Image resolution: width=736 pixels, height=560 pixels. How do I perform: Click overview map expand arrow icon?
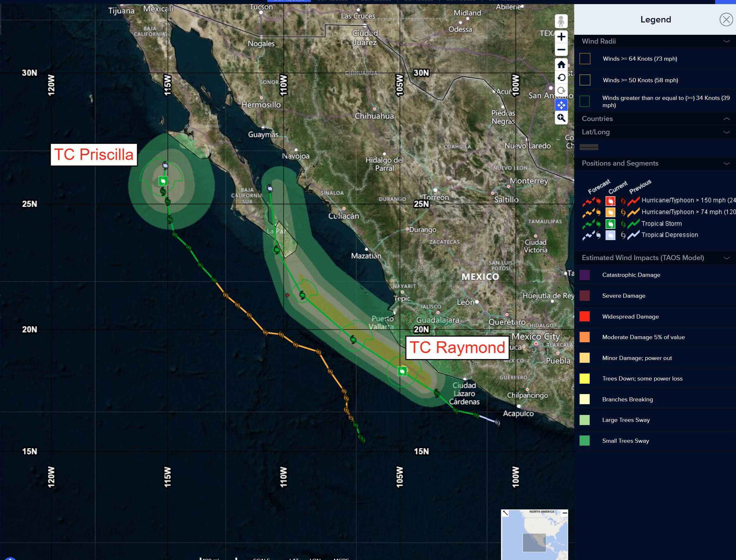tap(505, 513)
